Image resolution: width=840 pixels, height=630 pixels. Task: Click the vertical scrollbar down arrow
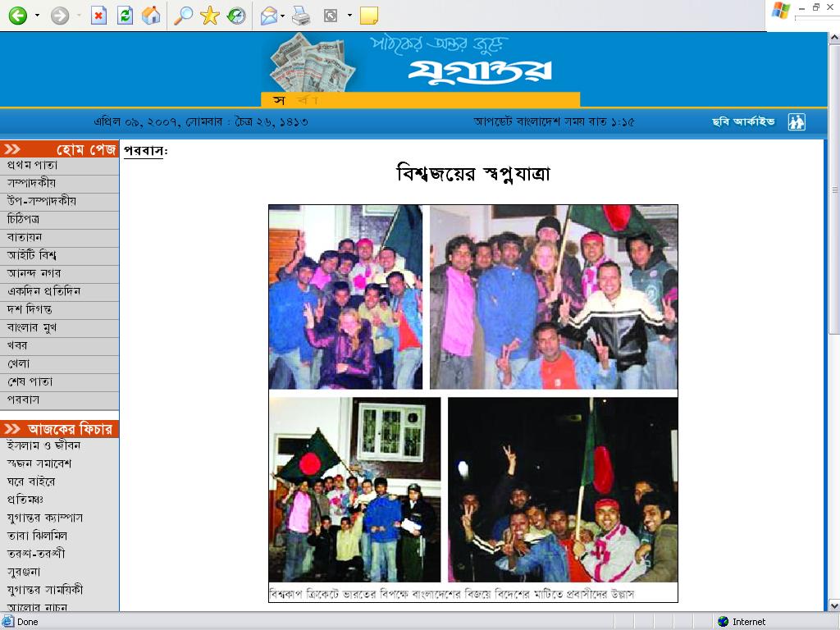click(x=834, y=605)
